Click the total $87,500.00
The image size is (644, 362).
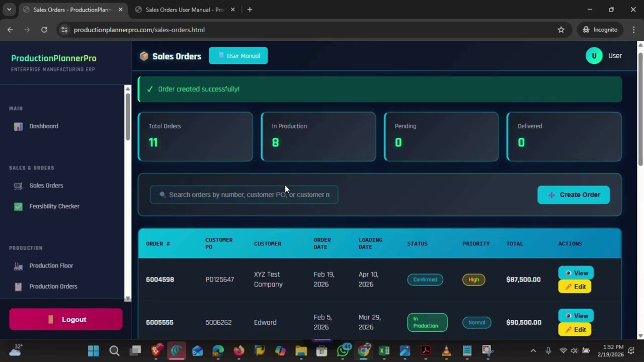pos(523,280)
